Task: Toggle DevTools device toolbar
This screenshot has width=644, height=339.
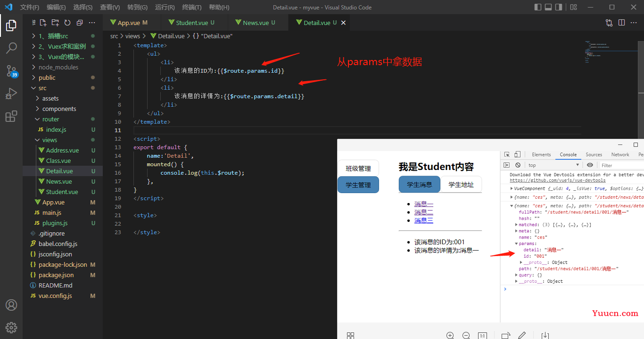Action: pyautogui.click(x=517, y=154)
